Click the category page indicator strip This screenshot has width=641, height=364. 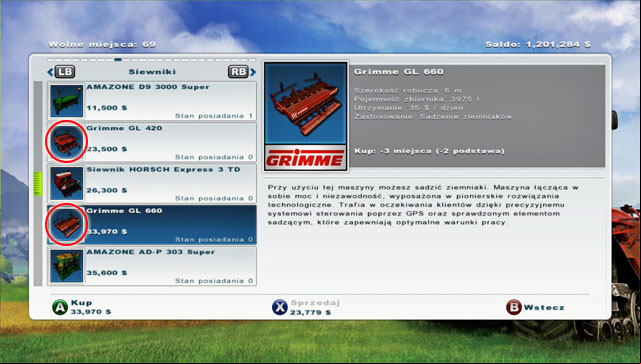click(151, 60)
